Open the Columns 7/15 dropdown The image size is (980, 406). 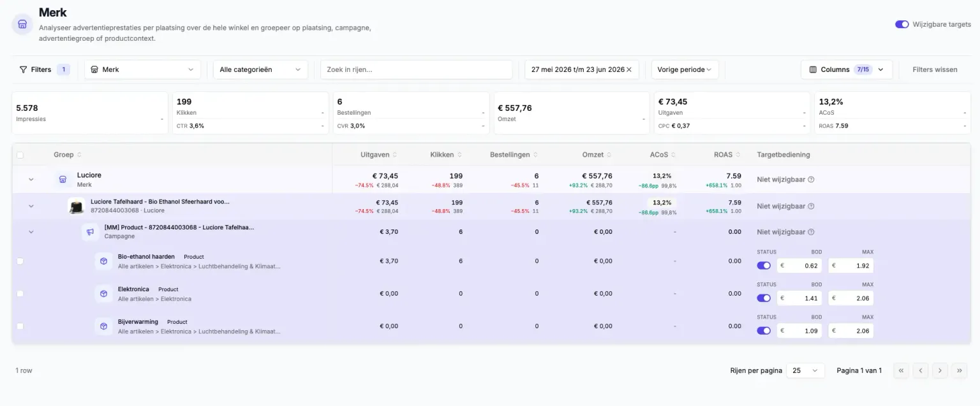click(x=846, y=69)
